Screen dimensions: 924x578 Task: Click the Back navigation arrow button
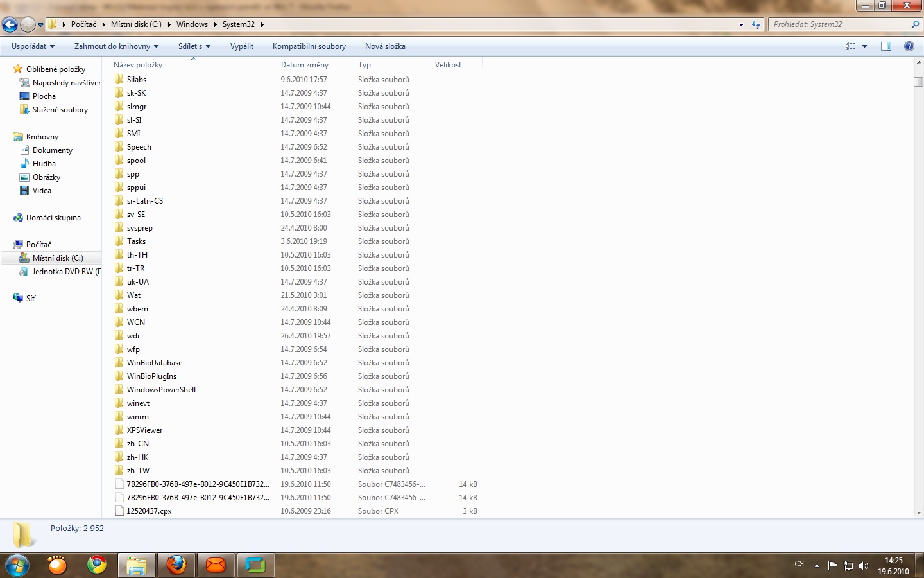[x=10, y=25]
